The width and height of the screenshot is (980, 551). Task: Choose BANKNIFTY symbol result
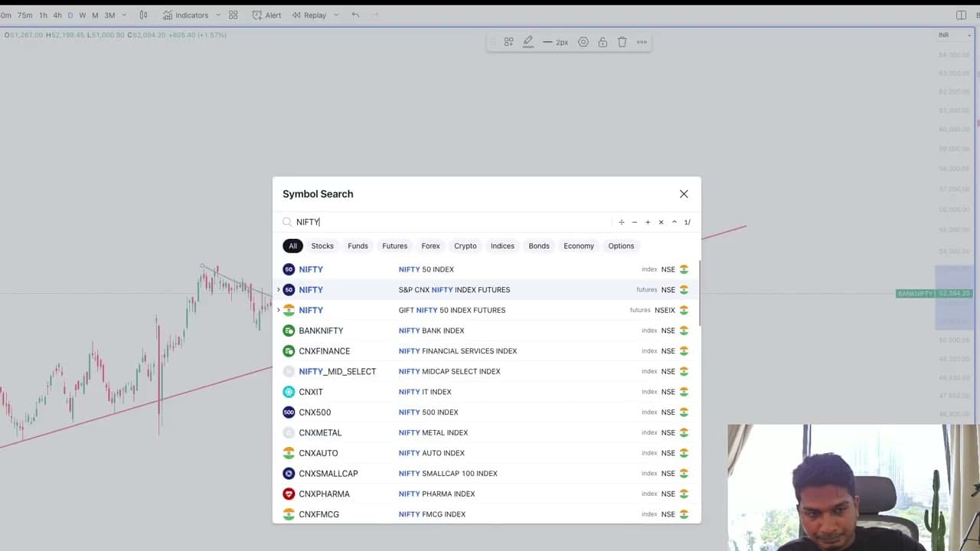486,331
